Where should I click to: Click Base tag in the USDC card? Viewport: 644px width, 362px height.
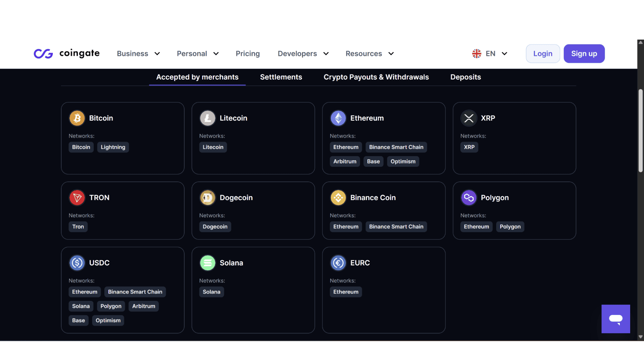[79, 320]
